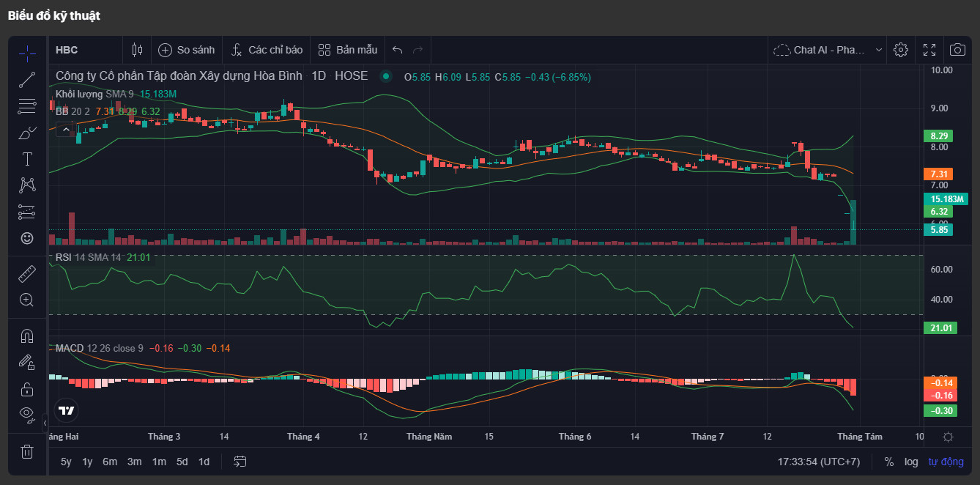Open the emoji icons tool
The height and width of the screenshot is (485, 980).
pos(27,238)
